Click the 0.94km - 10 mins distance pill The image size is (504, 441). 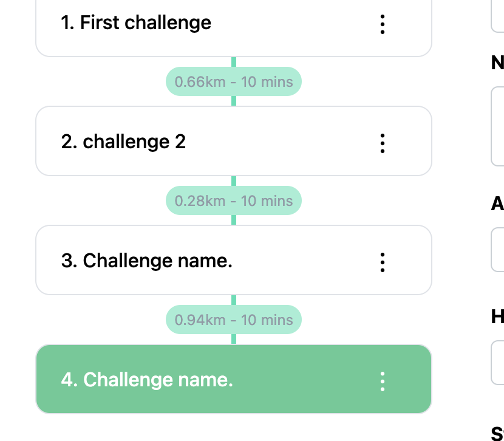[x=234, y=320]
